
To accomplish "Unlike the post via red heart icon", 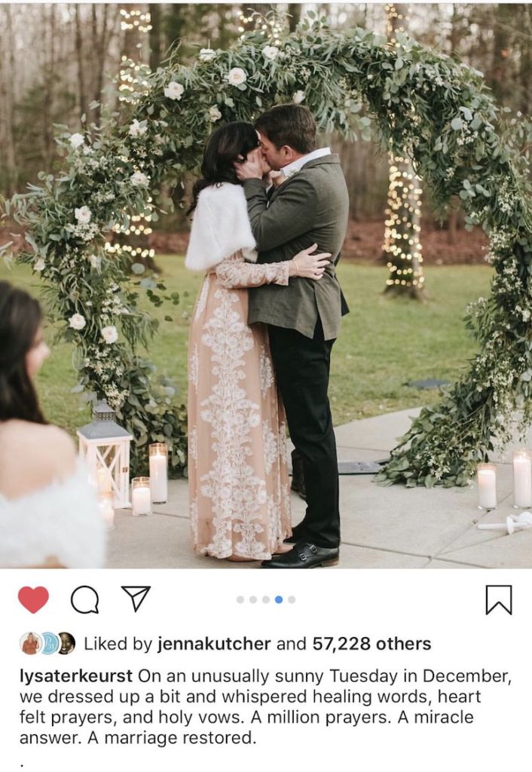I will [33, 599].
